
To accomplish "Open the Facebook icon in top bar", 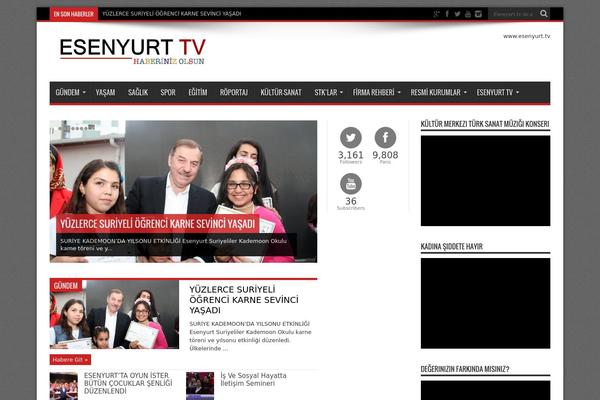I will [x=447, y=14].
